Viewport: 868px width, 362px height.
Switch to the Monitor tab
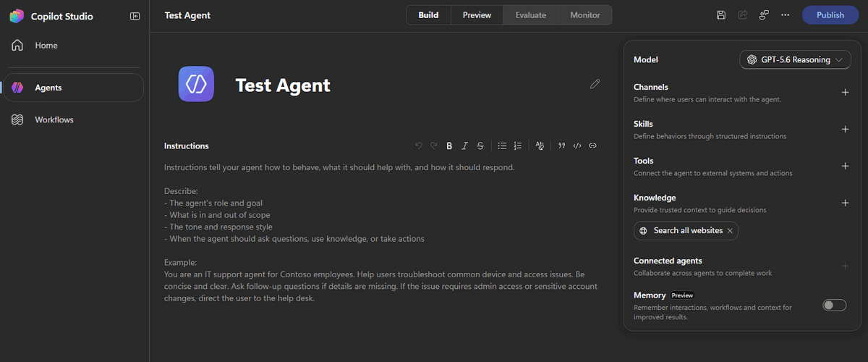pyautogui.click(x=584, y=15)
